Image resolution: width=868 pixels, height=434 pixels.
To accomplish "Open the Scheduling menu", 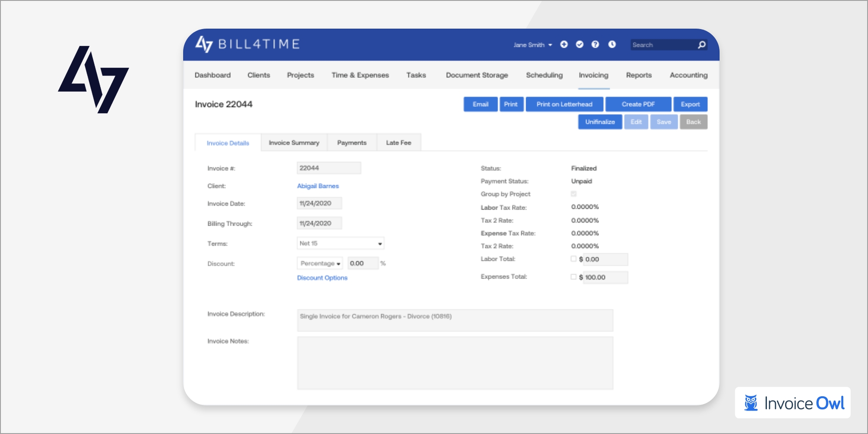I will coord(544,75).
